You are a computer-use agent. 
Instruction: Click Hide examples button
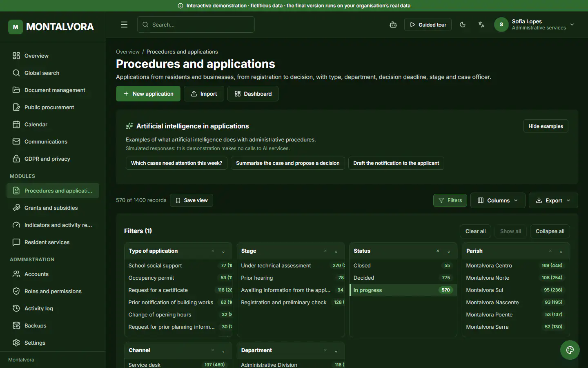(x=546, y=126)
